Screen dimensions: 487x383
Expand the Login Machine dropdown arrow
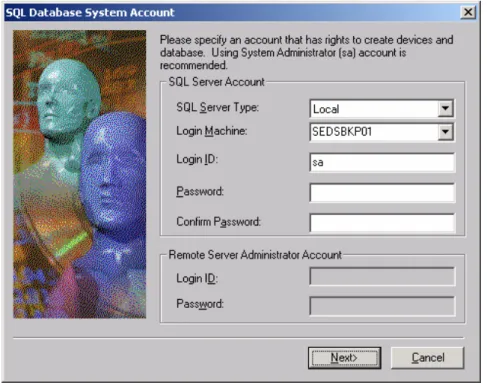(x=445, y=132)
